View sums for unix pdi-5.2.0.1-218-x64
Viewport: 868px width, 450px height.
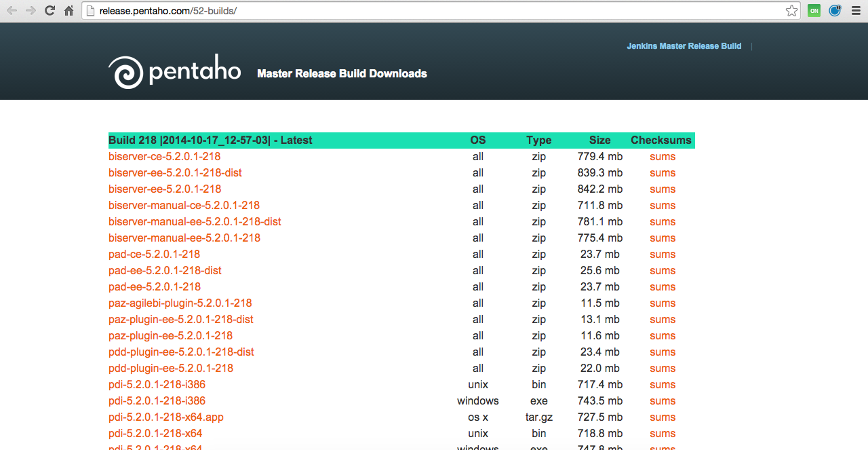click(663, 434)
